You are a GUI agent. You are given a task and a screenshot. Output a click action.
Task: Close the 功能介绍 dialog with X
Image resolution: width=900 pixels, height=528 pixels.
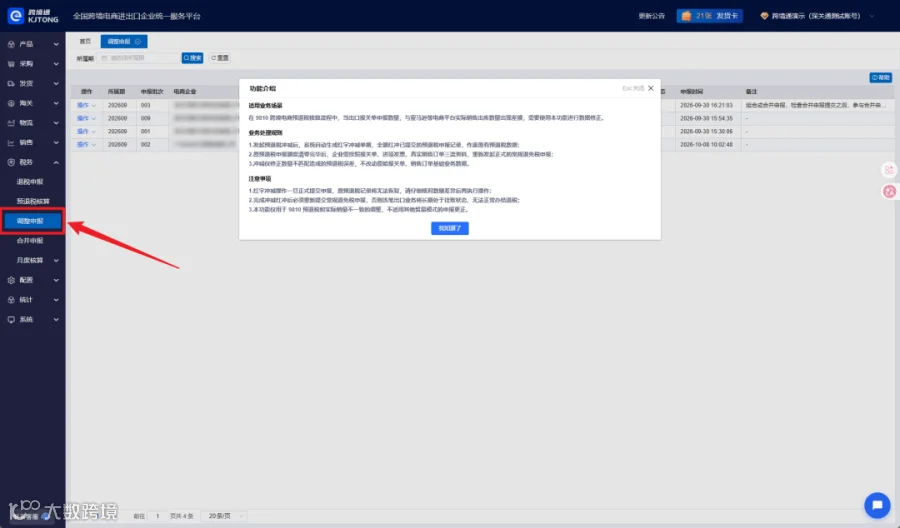pyautogui.click(x=650, y=88)
